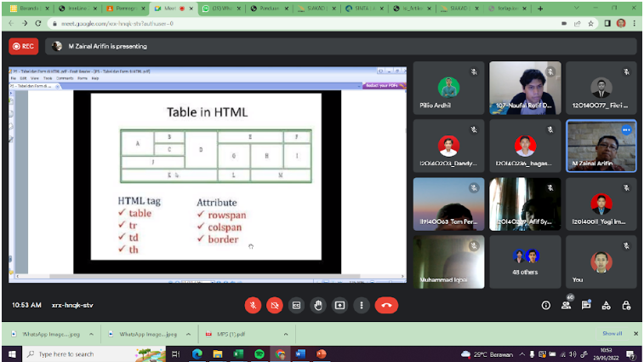The height and width of the screenshot is (362, 644).
Task: Unmute the microphone in Meet controls
Action: (253, 305)
